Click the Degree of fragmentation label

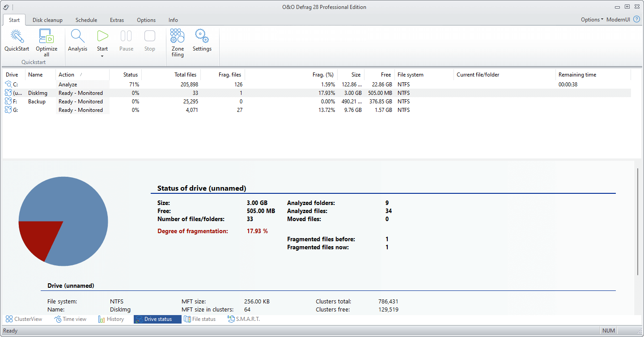click(x=193, y=231)
